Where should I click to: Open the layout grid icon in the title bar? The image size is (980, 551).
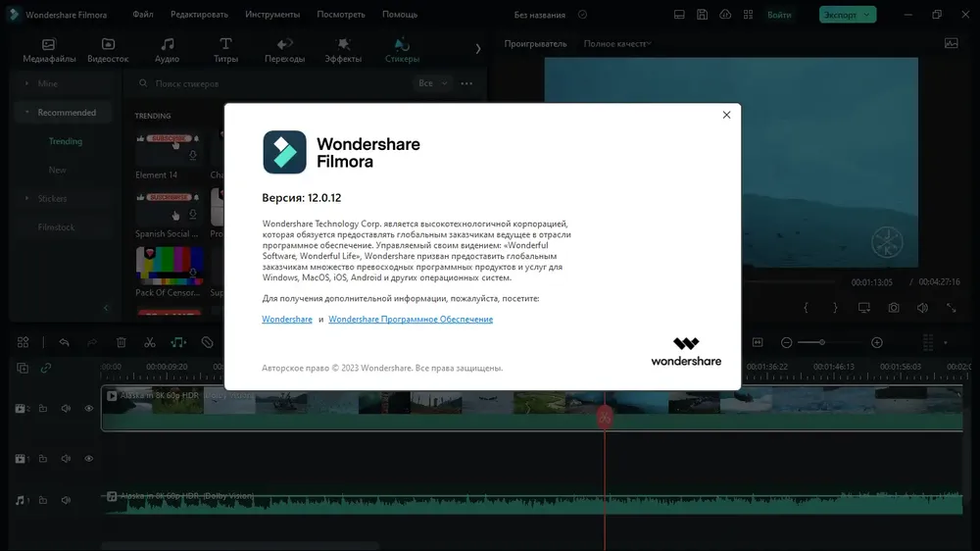748,15
